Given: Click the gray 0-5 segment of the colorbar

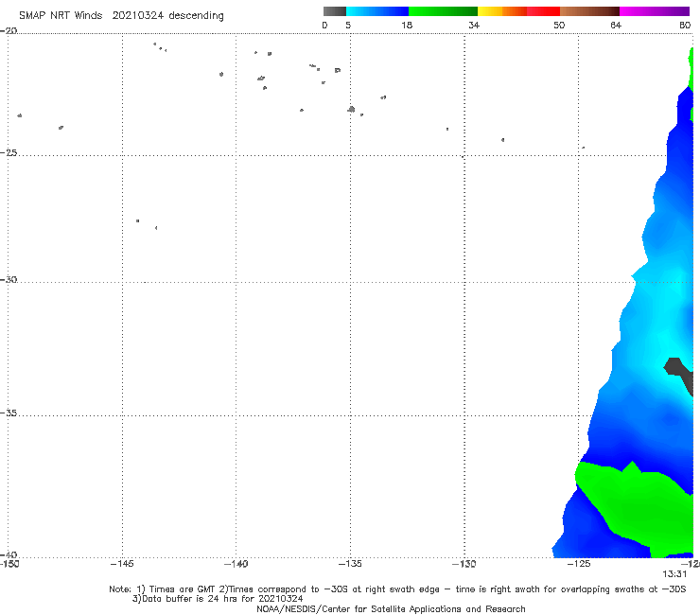Looking at the screenshot, I should 334,11.
